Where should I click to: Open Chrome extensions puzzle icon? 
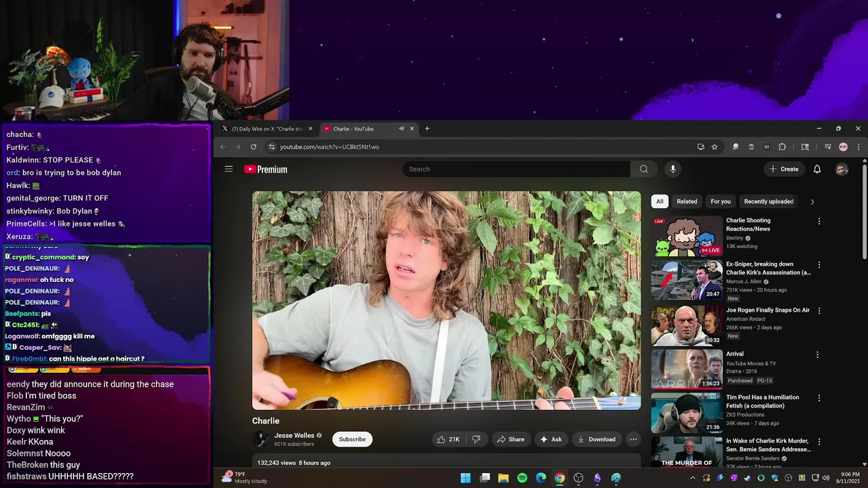coord(782,147)
